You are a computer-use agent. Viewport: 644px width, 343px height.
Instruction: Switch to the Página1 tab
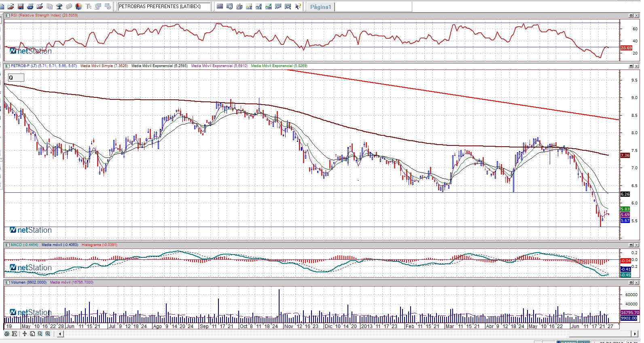click(x=320, y=7)
